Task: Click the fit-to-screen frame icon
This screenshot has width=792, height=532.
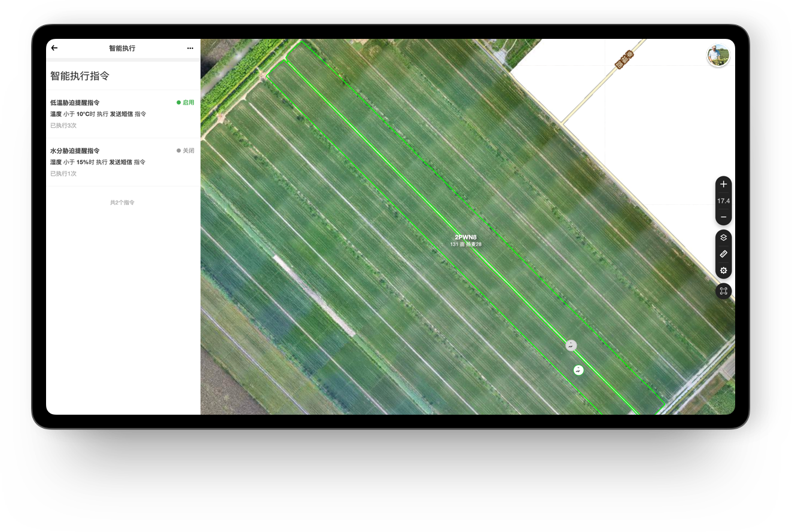Action: 723,291
